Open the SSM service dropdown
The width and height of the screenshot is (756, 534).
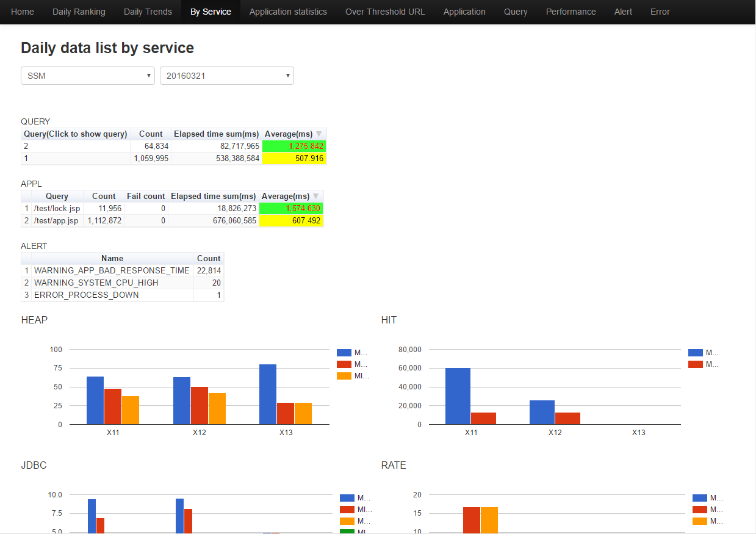[88, 76]
